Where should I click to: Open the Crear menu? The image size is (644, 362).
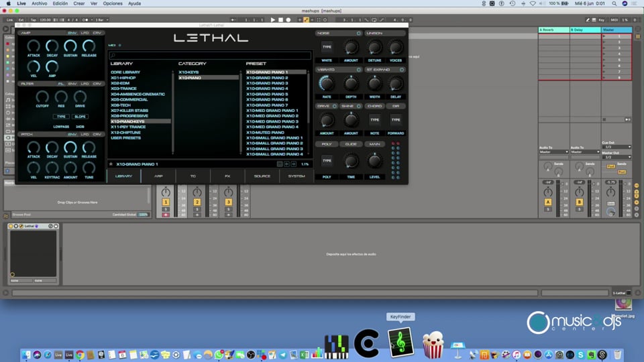coord(79,3)
